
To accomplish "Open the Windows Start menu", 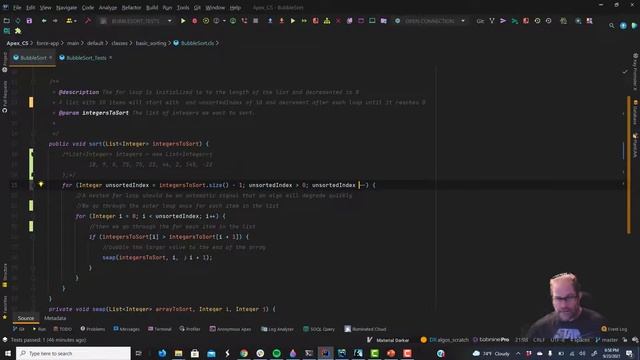I will [8, 353].
